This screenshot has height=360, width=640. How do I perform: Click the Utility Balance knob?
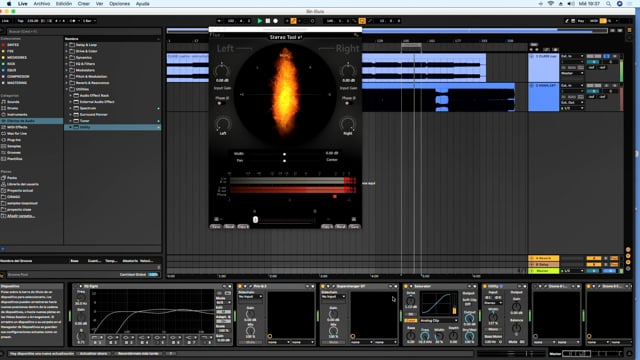click(516, 328)
